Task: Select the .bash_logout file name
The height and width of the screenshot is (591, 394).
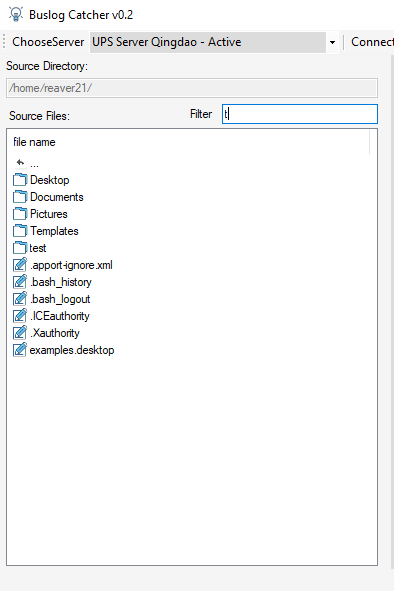Action: pyautogui.click(x=60, y=299)
